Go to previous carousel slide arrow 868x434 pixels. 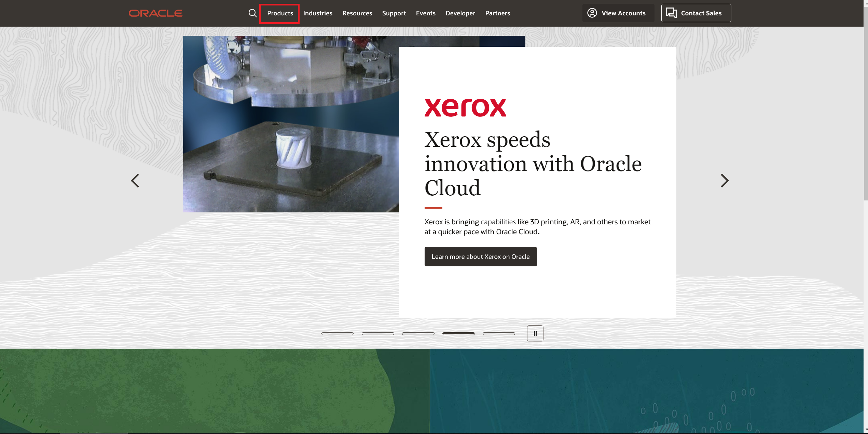pyautogui.click(x=135, y=181)
